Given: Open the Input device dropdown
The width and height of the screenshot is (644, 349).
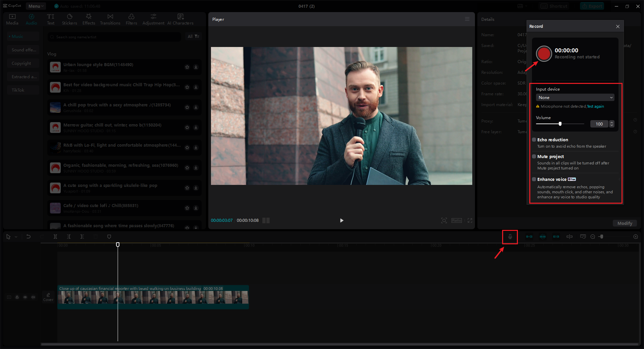Looking at the screenshot, I should tap(575, 97).
